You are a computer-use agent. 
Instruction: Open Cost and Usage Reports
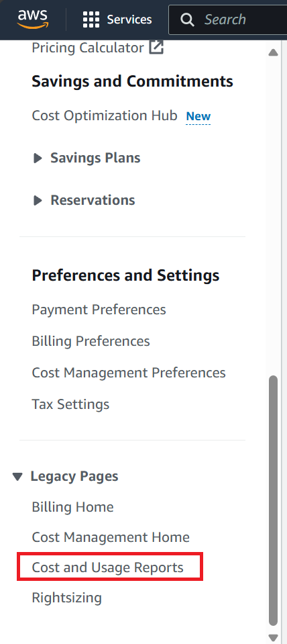coord(108,567)
